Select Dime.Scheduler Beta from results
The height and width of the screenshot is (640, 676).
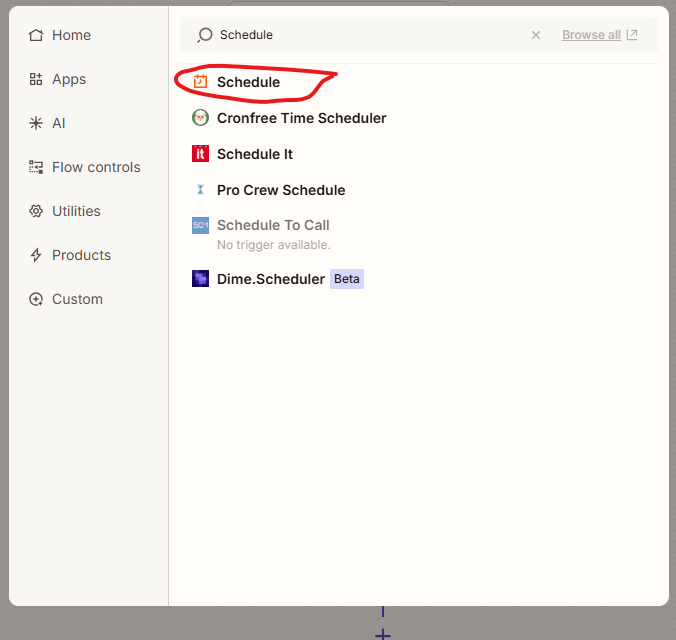pyautogui.click(x=271, y=279)
